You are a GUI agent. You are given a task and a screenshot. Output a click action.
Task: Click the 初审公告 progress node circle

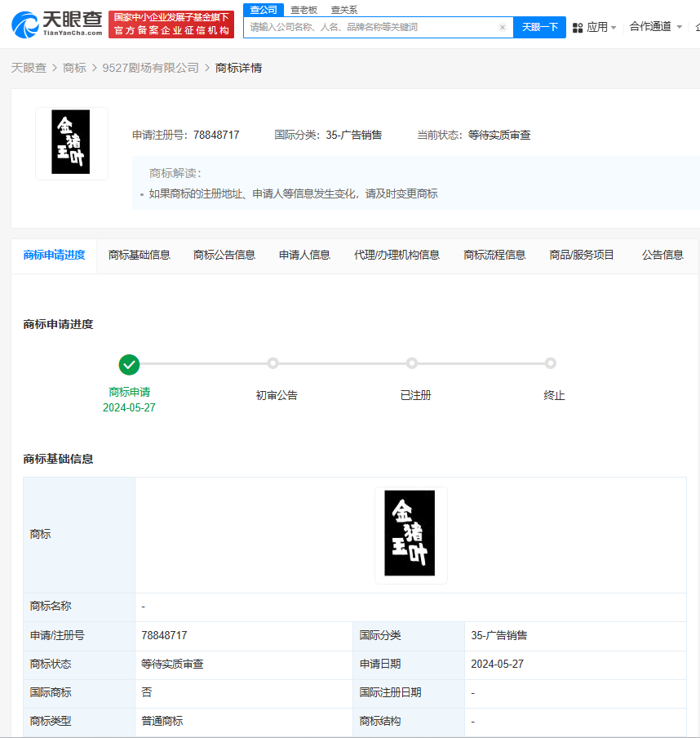tap(274, 363)
